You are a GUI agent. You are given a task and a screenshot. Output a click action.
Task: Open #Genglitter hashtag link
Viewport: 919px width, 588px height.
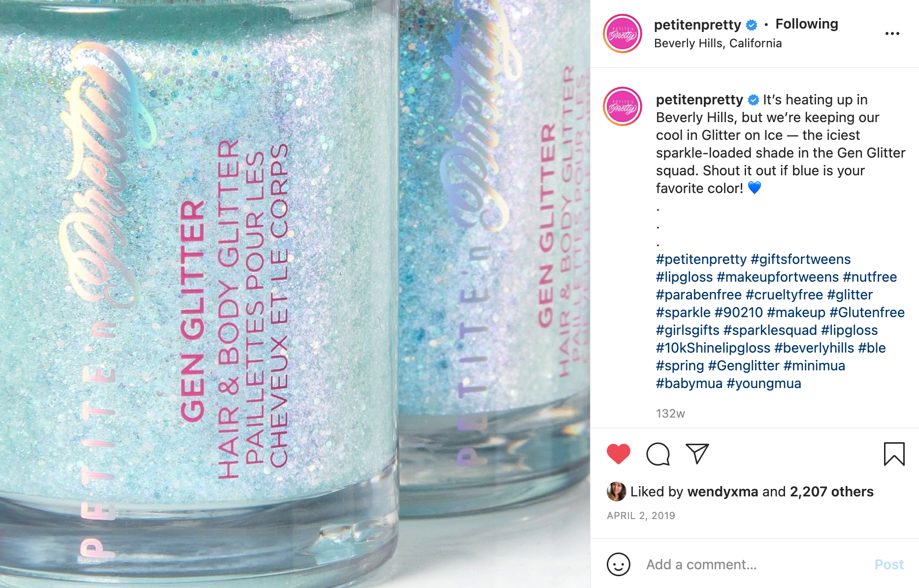[744, 365]
